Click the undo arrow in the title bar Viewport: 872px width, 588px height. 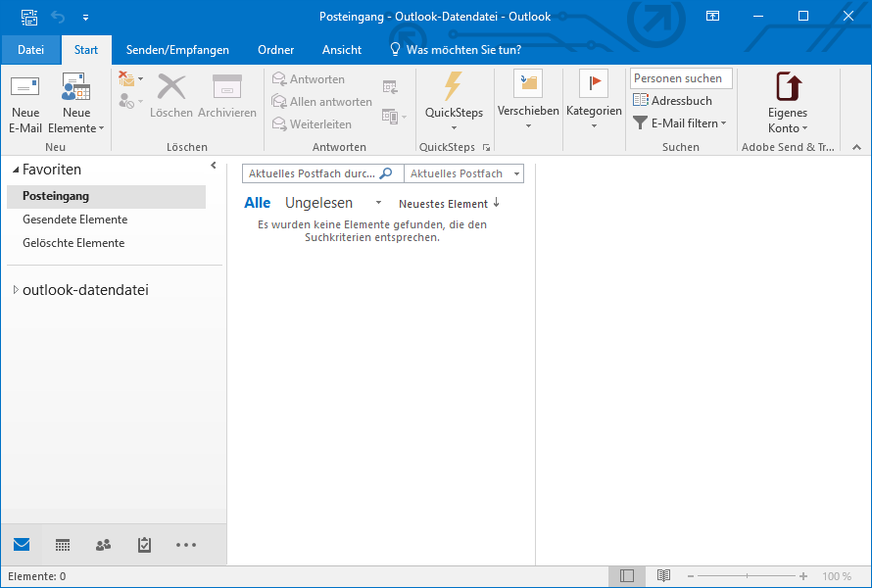pyautogui.click(x=58, y=17)
